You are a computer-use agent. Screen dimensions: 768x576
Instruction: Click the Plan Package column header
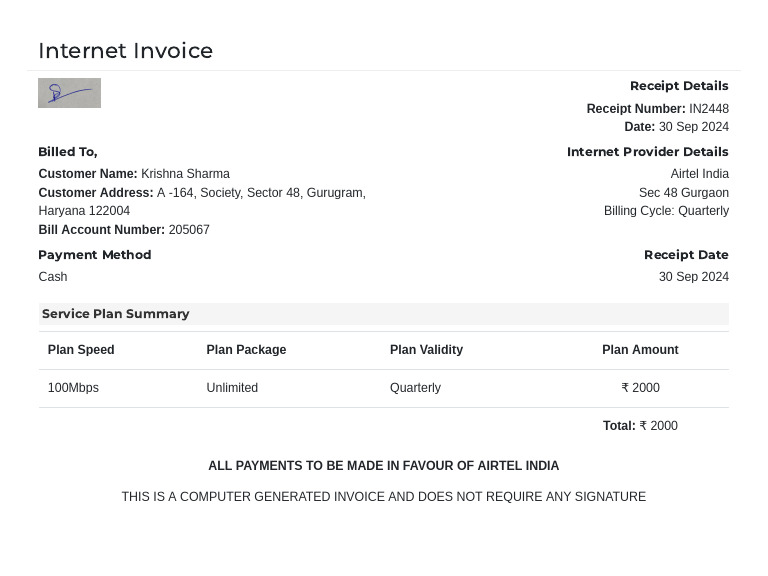coord(246,350)
